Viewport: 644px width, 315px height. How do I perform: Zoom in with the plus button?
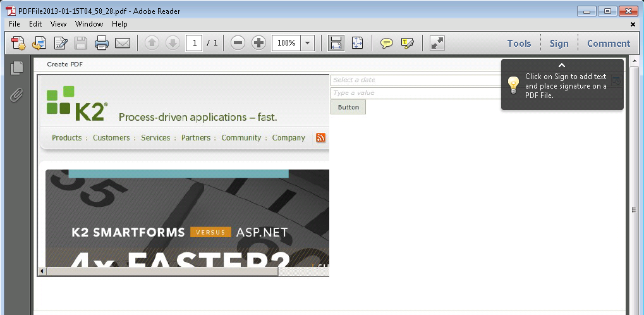[258, 43]
